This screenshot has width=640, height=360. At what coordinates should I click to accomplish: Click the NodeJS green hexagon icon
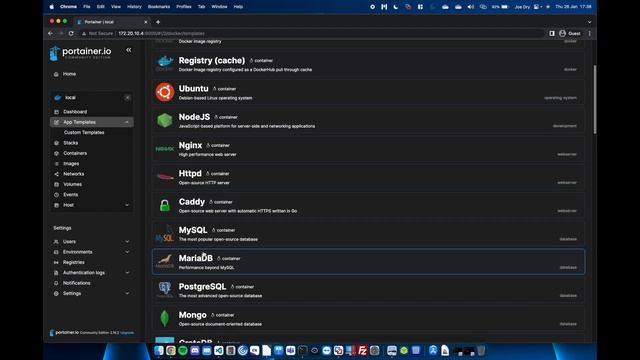pyautogui.click(x=165, y=120)
